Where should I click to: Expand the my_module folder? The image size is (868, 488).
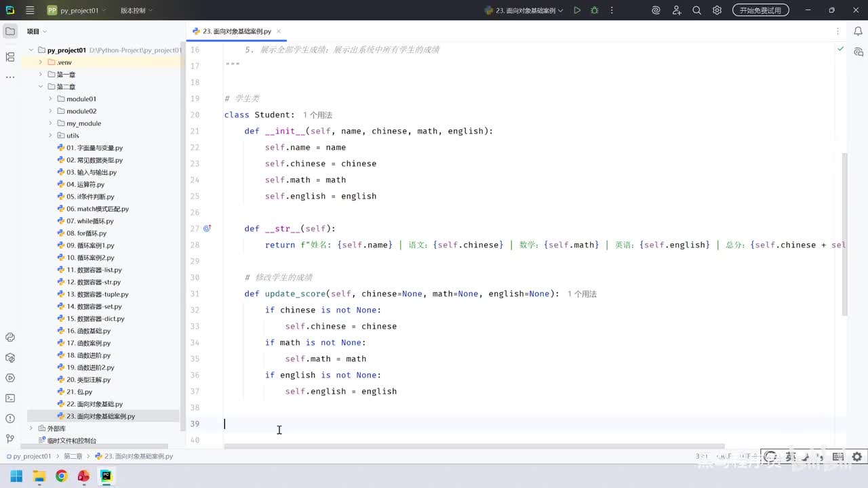(x=50, y=123)
